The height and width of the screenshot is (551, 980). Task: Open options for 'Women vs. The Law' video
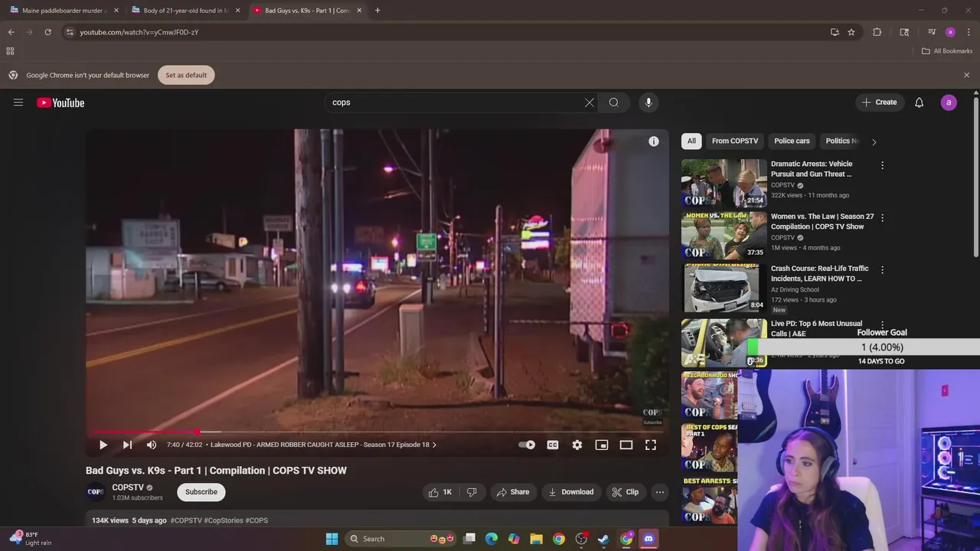(x=882, y=217)
